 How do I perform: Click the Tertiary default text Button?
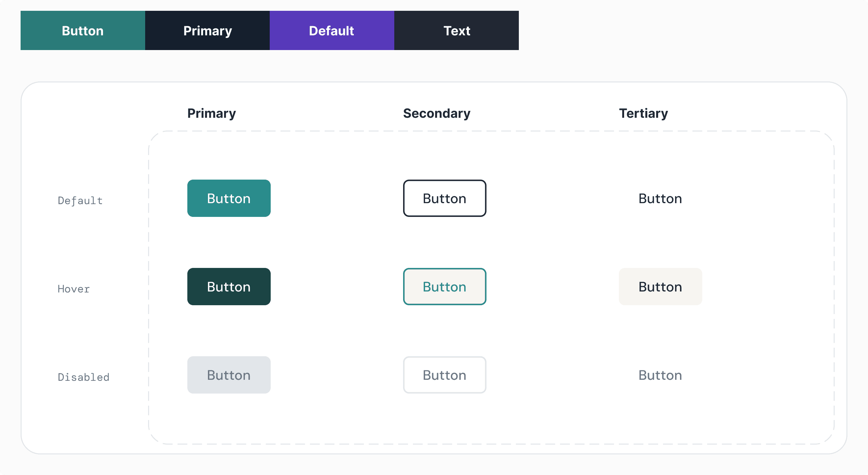[660, 198]
